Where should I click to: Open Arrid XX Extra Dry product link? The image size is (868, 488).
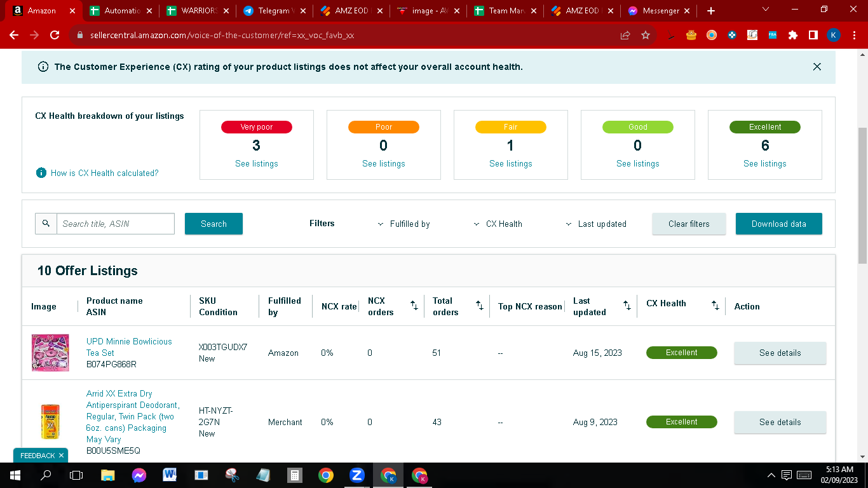pos(133,416)
